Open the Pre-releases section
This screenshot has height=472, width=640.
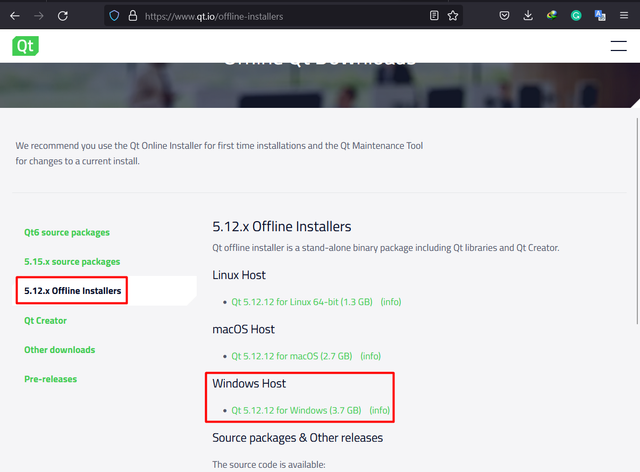point(51,379)
